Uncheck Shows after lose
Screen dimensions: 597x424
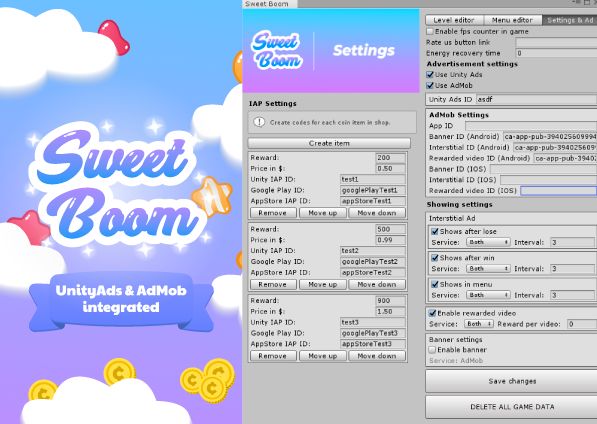coord(434,231)
